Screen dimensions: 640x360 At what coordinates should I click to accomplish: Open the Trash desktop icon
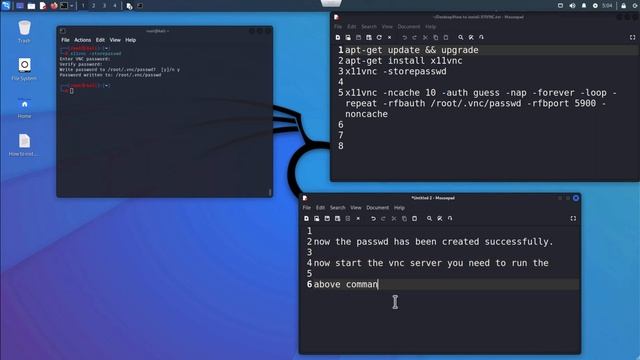coord(24,31)
